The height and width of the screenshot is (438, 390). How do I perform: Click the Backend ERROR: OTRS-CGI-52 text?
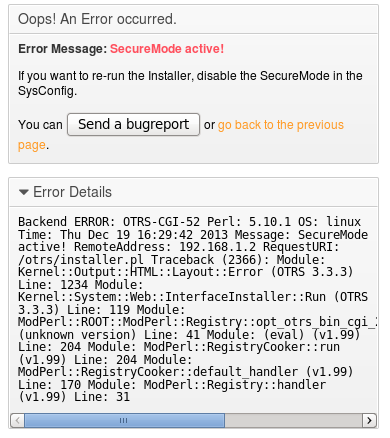[109, 222]
